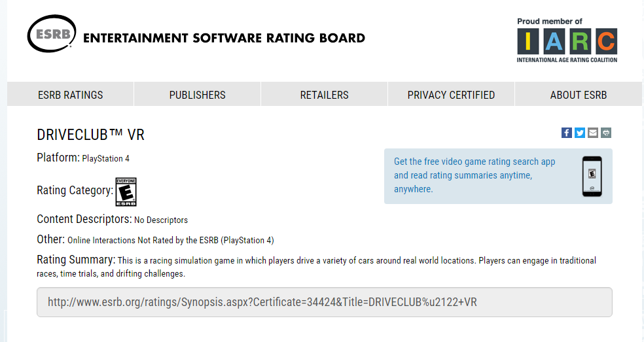
Task: Go to the Retailers section
Action: point(324,95)
